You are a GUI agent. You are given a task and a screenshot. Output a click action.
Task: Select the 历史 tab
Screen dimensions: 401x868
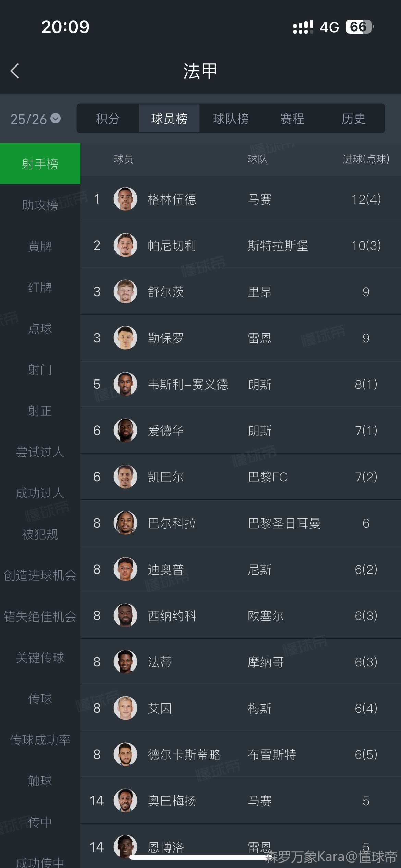pyautogui.click(x=353, y=119)
